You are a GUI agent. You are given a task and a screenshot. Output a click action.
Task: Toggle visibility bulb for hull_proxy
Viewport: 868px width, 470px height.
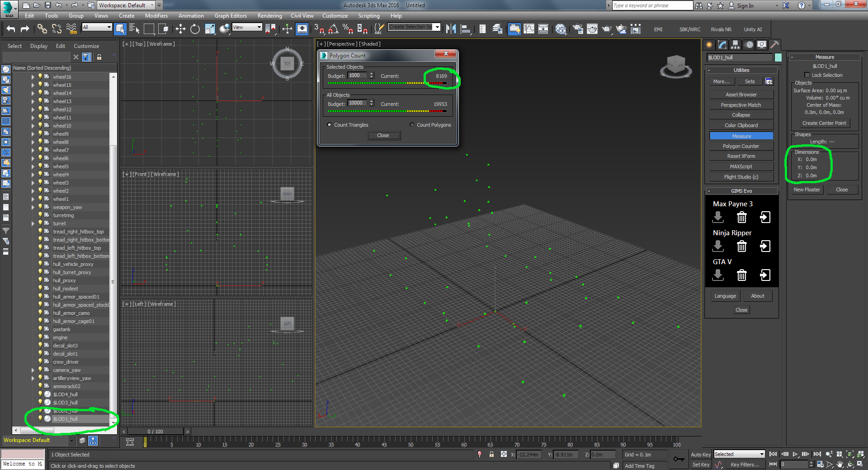[40, 280]
